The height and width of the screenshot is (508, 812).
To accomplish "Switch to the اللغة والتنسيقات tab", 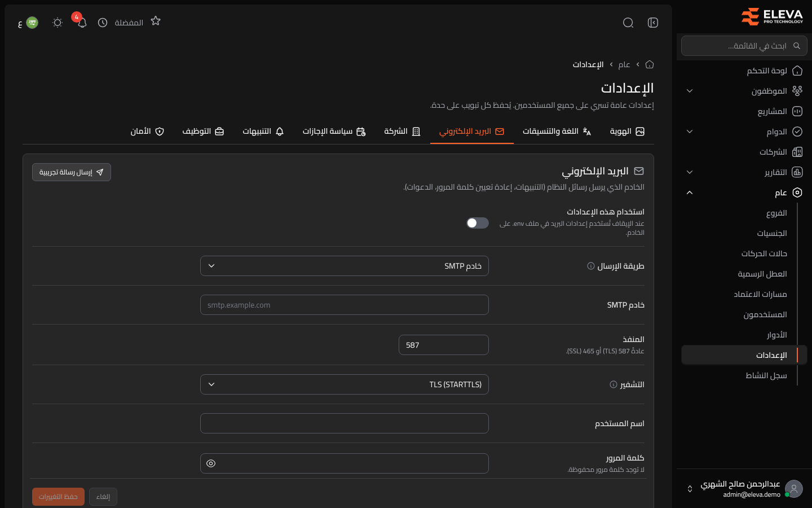I will tap(557, 132).
